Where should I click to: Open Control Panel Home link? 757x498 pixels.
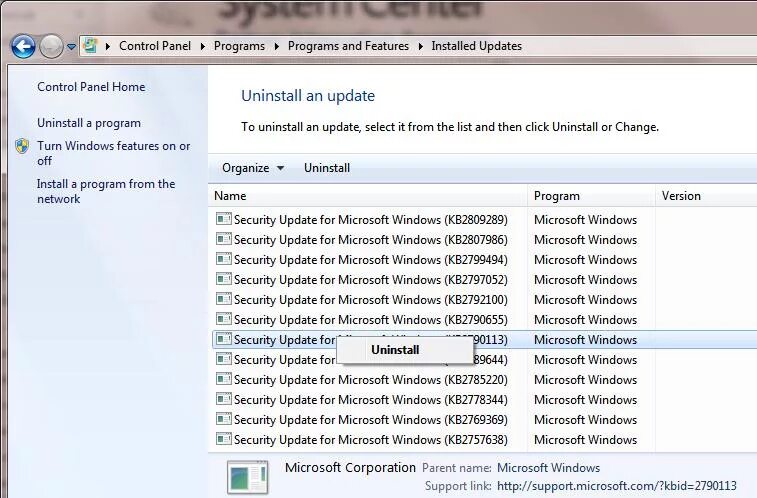point(91,87)
